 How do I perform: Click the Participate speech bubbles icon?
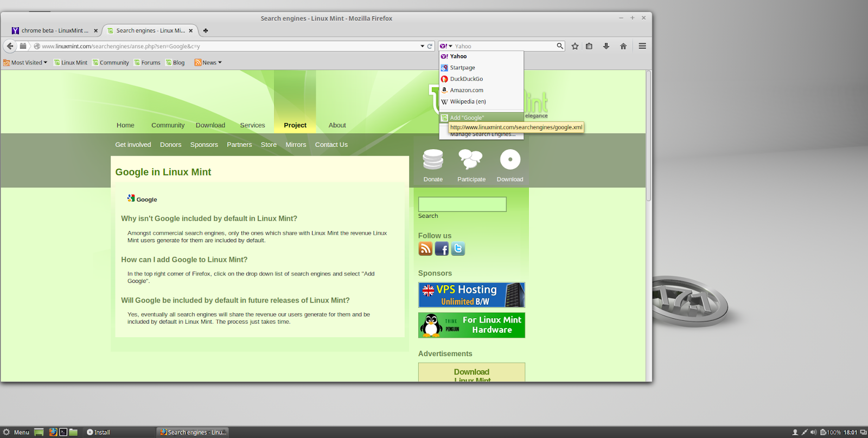[x=470, y=159]
